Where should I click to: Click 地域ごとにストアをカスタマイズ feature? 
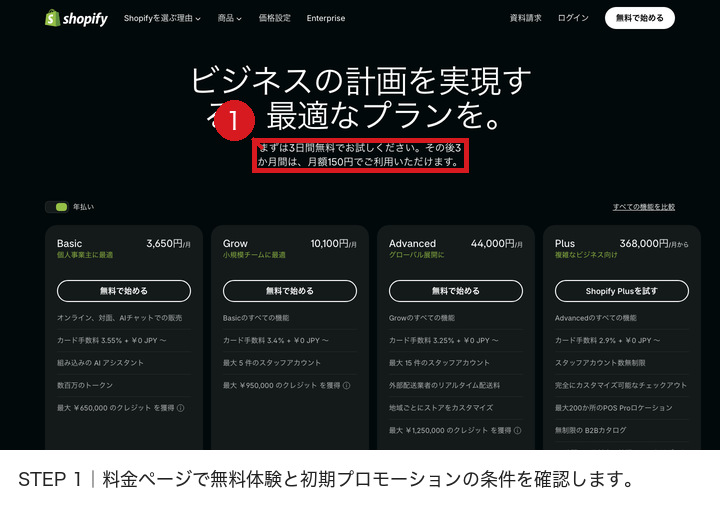click(x=441, y=408)
